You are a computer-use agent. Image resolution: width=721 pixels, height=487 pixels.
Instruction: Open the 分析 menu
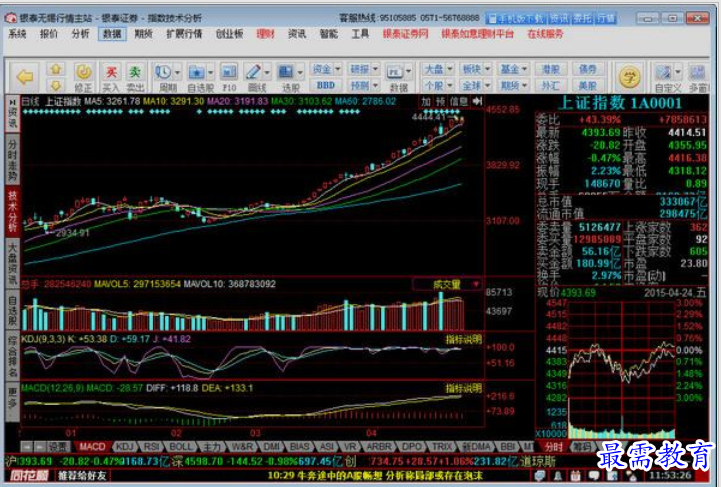point(80,34)
